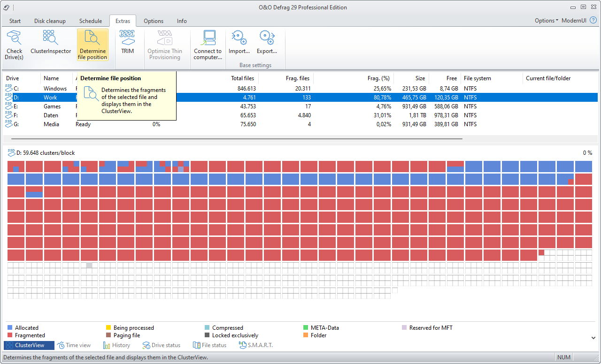Viewport: 601px width, 364px height.
Task: Expand the Options dropdown at top right
Action: tap(547, 21)
